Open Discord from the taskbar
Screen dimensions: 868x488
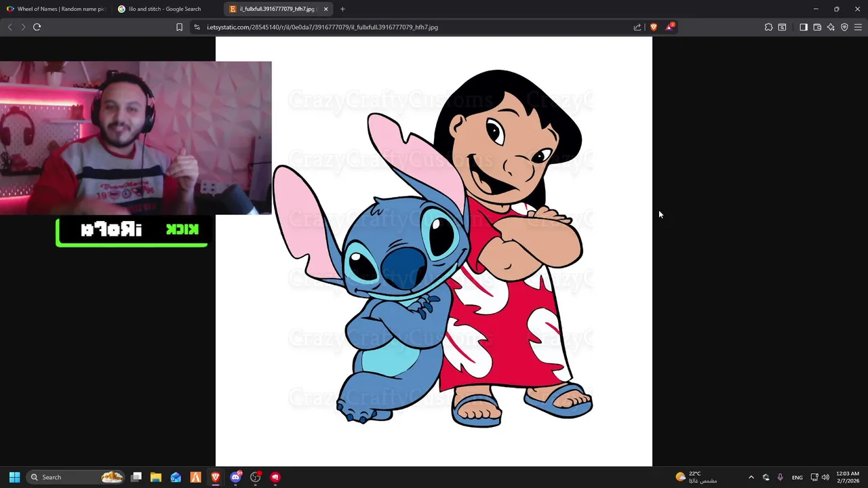[x=235, y=477]
